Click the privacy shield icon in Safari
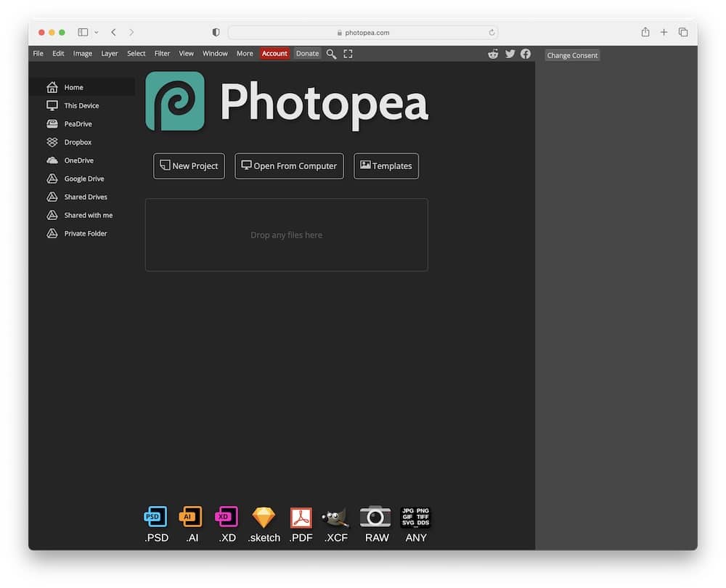This screenshot has width=726, height=588. [216, 33]
